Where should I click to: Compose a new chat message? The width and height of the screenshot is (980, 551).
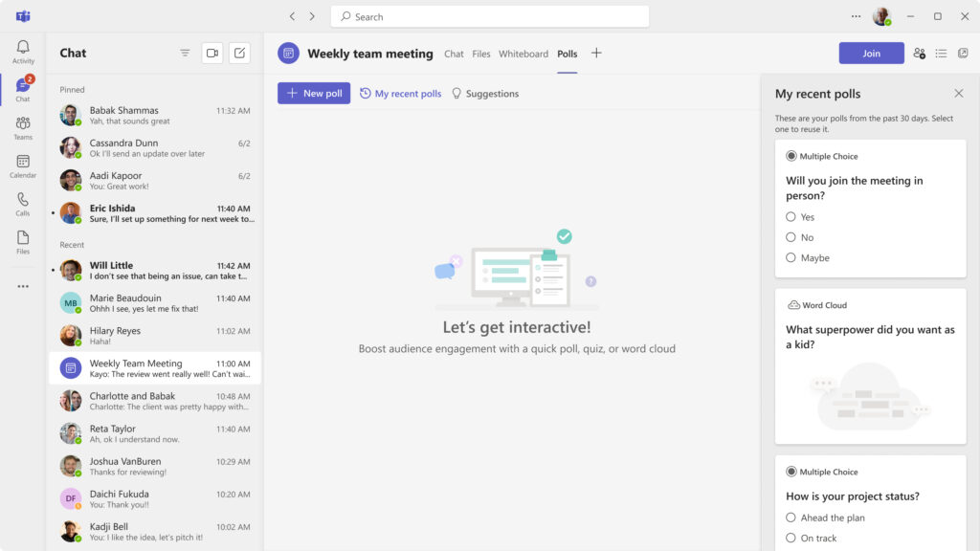point(239,53)
